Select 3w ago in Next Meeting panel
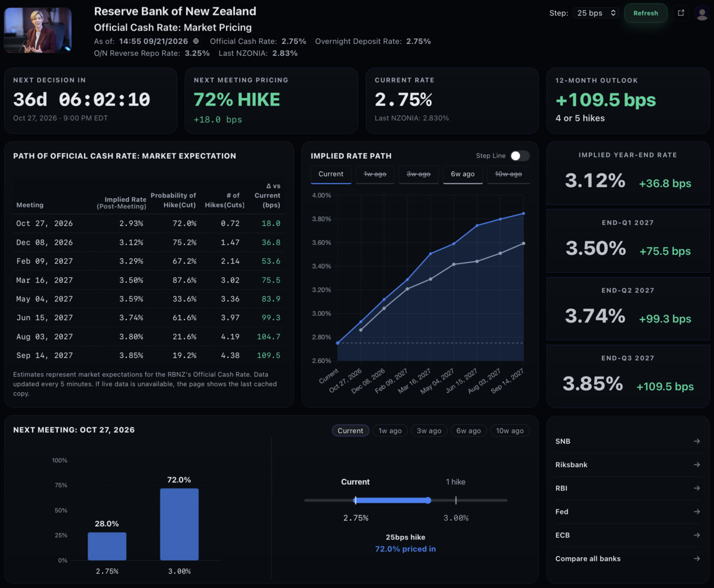 [x=429, y=431]
